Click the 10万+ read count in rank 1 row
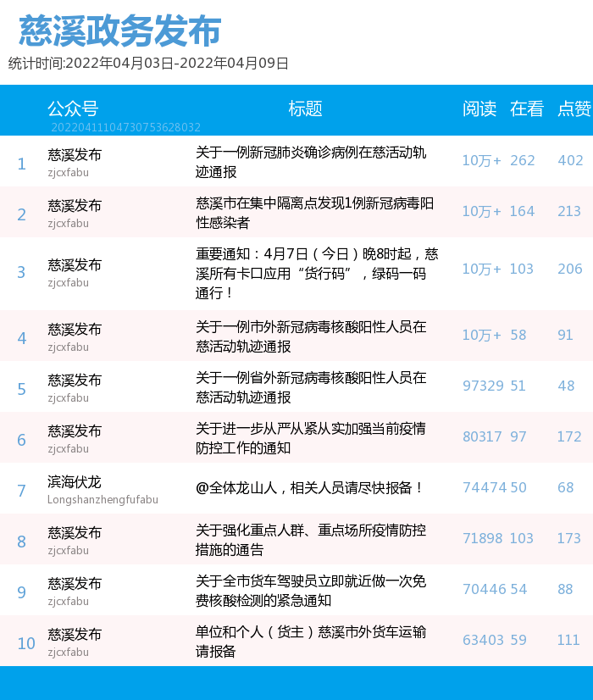The image size is (593, 700). tap(481, 161)
